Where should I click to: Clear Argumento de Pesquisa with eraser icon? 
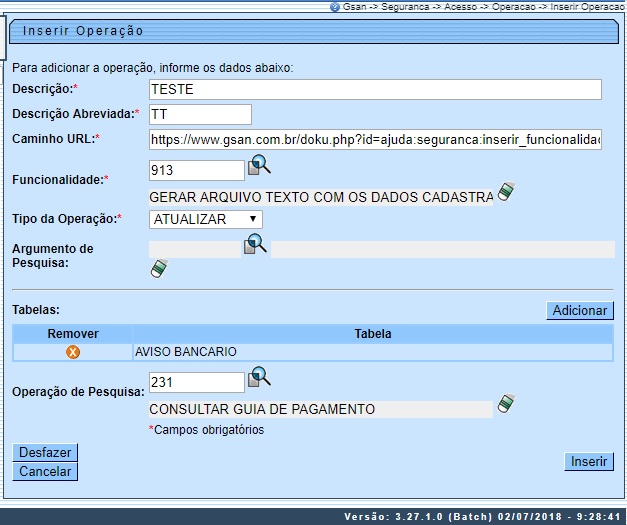point(159,268)
